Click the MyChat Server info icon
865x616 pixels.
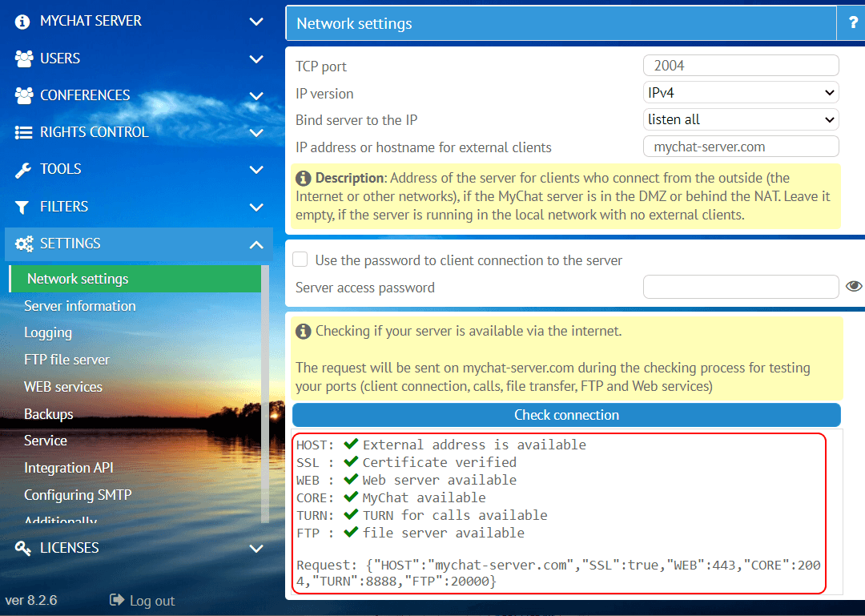tap(22, 22)
